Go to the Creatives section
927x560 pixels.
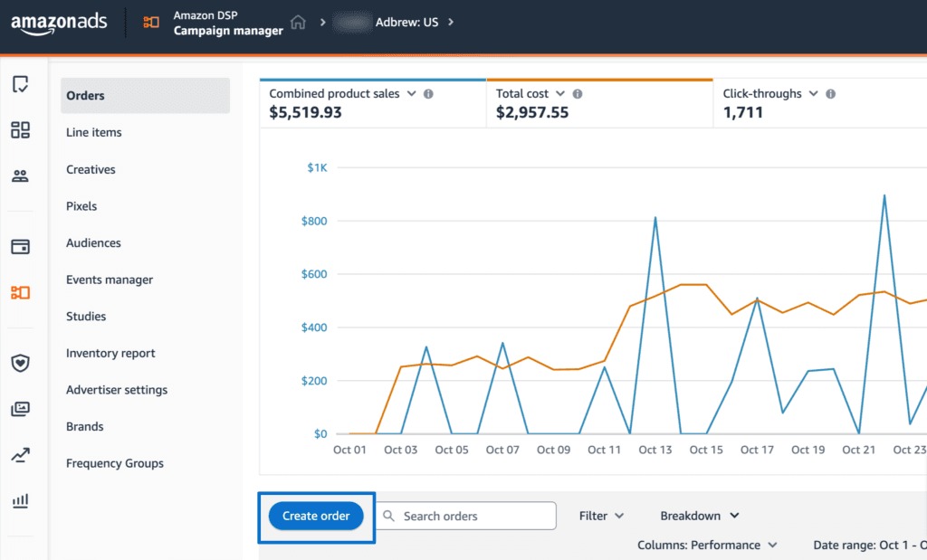[x=91, y=169]
